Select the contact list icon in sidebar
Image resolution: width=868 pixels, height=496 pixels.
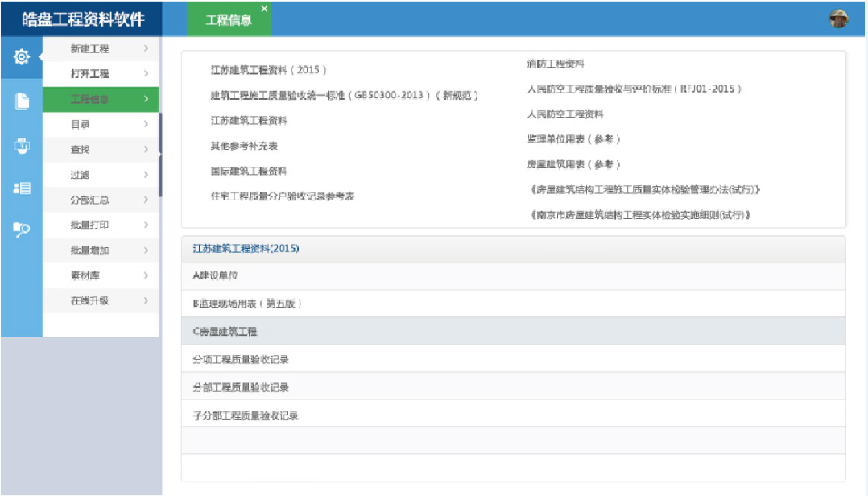[22, 188]
